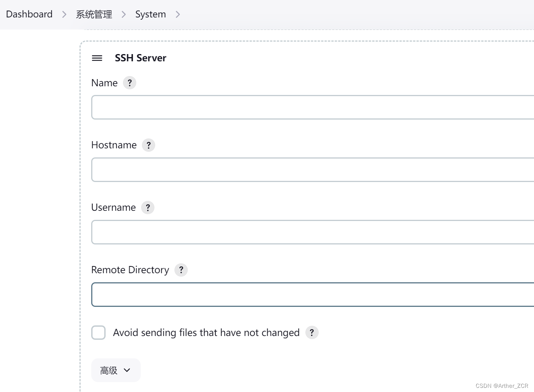
Task: Open help for the Name field
Action: pyautogui.click(x=130, y=83)
